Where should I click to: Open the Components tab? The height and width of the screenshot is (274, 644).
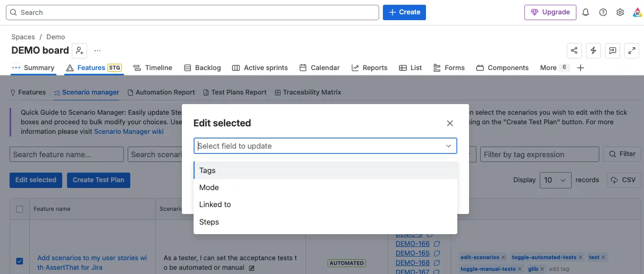click(x=503, y=67)
